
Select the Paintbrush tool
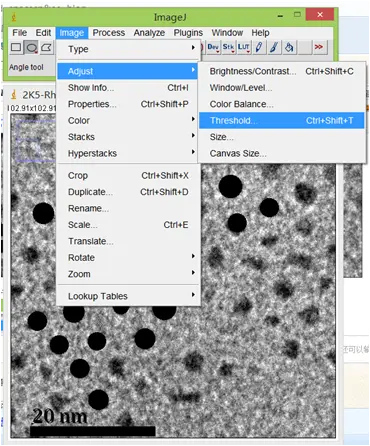point(274,47)
